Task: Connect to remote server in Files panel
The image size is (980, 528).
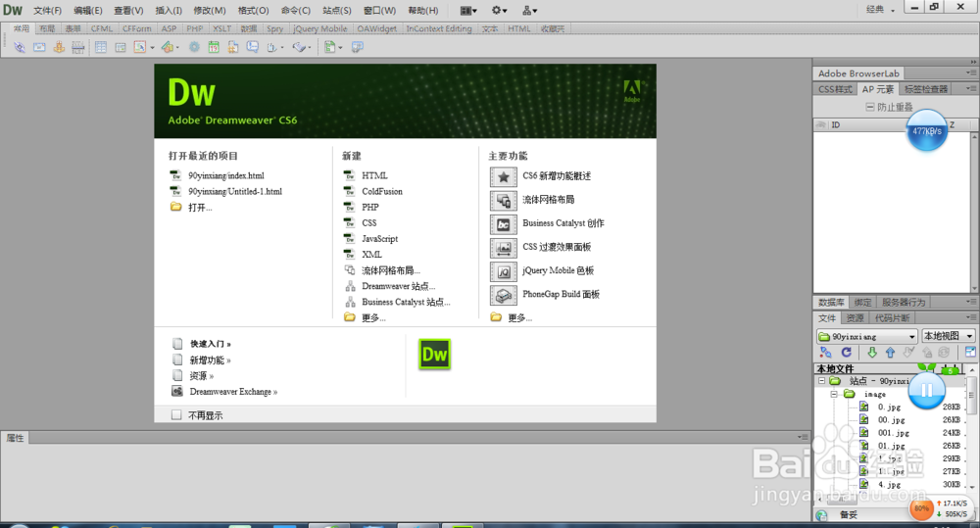Action: point(825,353)
